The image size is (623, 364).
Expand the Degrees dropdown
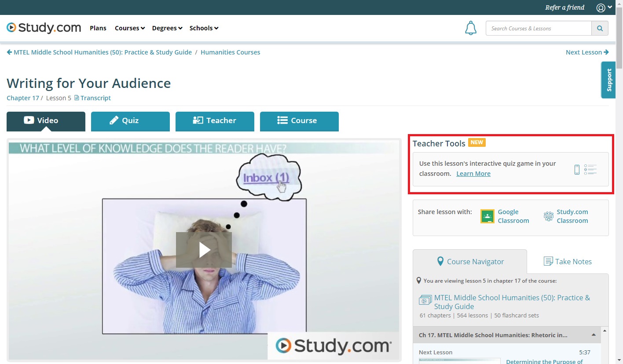[x=167, y=28]
